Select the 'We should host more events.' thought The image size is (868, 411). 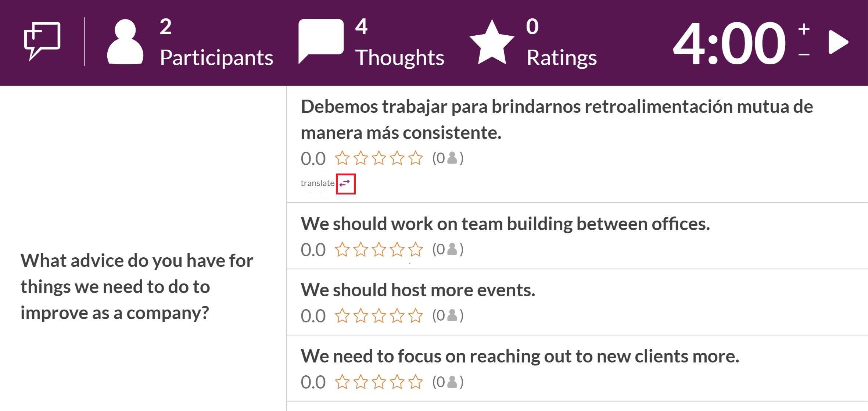pos(418,290)
